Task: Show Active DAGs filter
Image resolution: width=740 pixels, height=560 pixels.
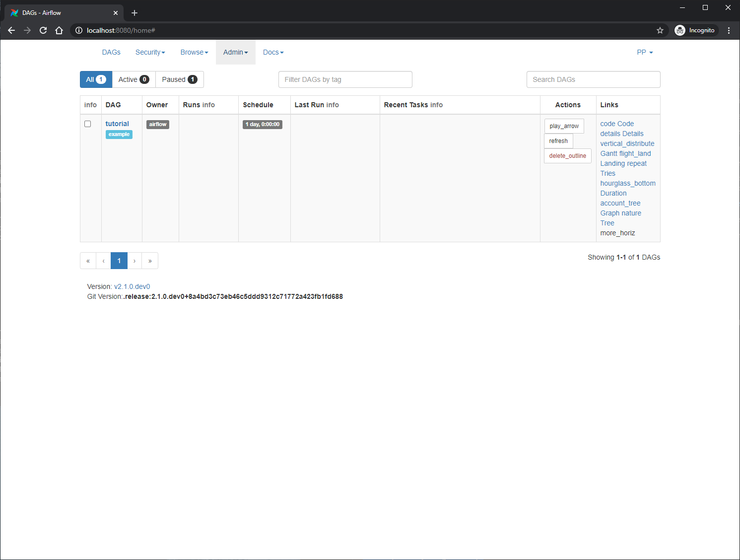Action: click(134, 79)
